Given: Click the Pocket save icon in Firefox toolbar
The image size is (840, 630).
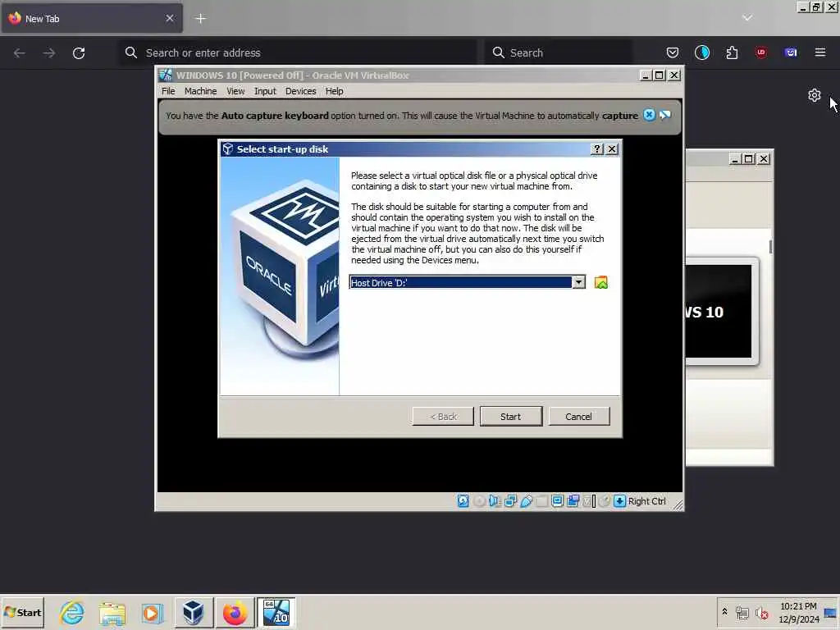Looking at the screenshot, I should point(673,52).
